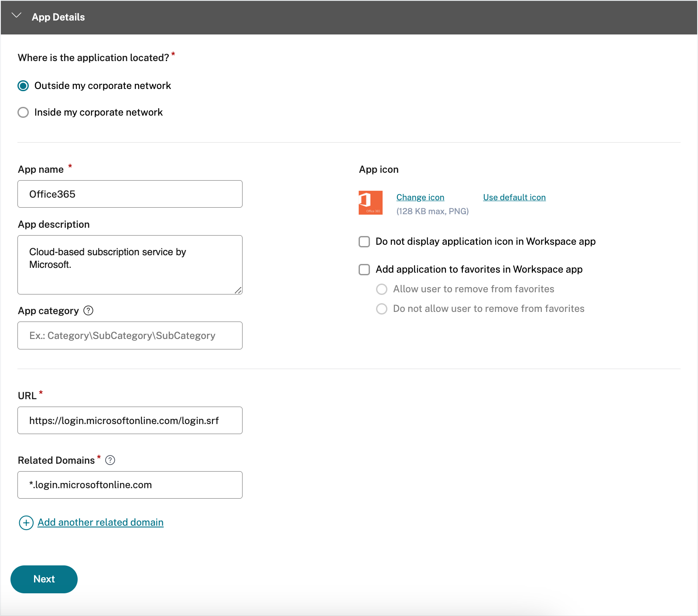Enable Add application to favorites checkbox
The height and width of the screenshot is (616, 698).
pos(364,270)
